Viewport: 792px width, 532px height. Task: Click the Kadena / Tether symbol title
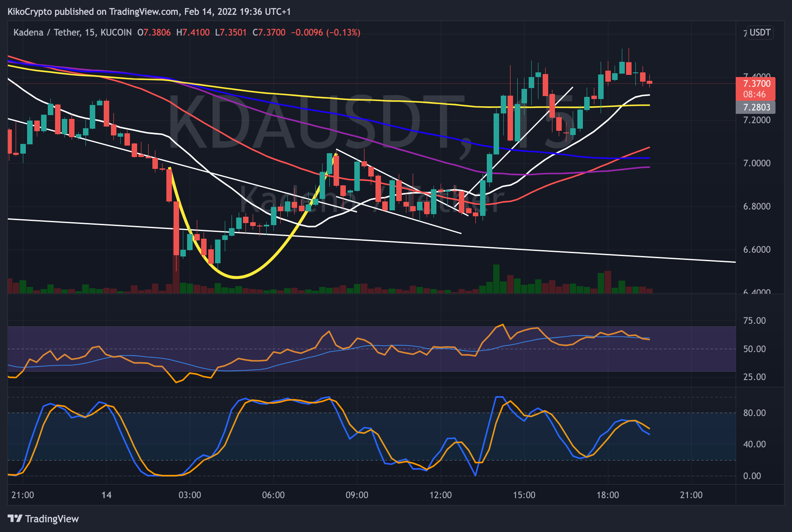pos(73,33)
